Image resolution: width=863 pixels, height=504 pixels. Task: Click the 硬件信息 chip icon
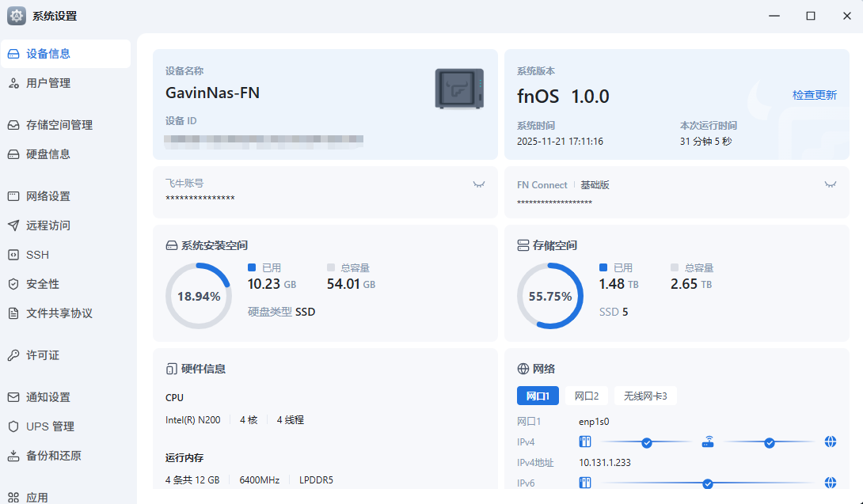click(x=172, y=369)
